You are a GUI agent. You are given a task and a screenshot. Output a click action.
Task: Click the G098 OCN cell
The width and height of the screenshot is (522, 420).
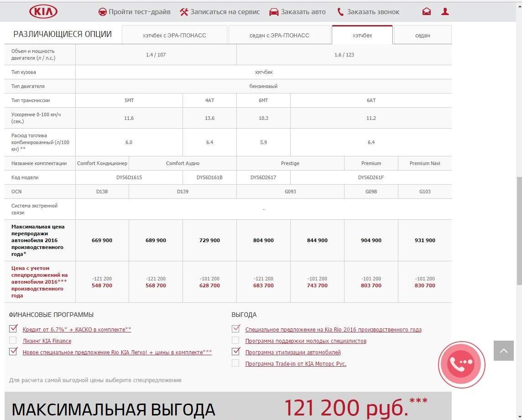[x=371, y=192]
